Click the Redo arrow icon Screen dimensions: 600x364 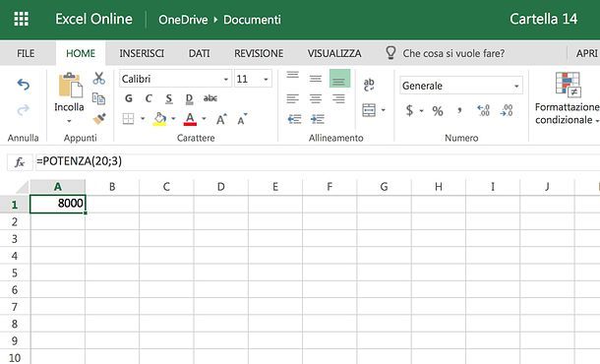click(x=24, y=110)
